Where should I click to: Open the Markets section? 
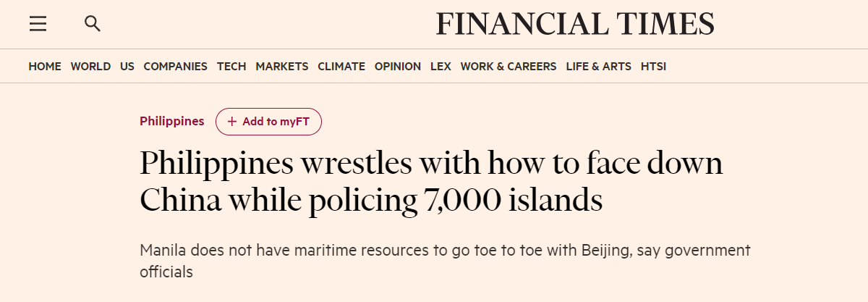(x=282, y=66)
